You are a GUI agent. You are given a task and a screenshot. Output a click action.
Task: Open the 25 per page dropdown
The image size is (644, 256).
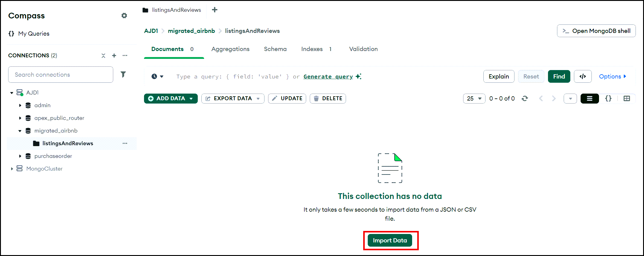pos(474,98)
